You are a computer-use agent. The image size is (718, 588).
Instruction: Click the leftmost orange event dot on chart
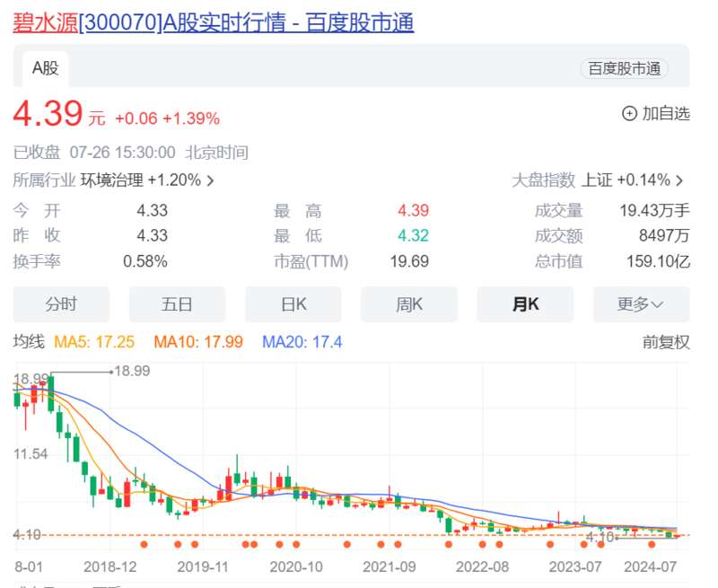pyautogui.click(x=144, y=545)
